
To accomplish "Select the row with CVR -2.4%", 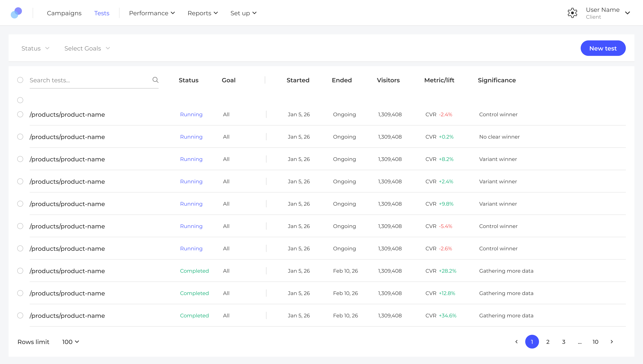I will [20, 114].
